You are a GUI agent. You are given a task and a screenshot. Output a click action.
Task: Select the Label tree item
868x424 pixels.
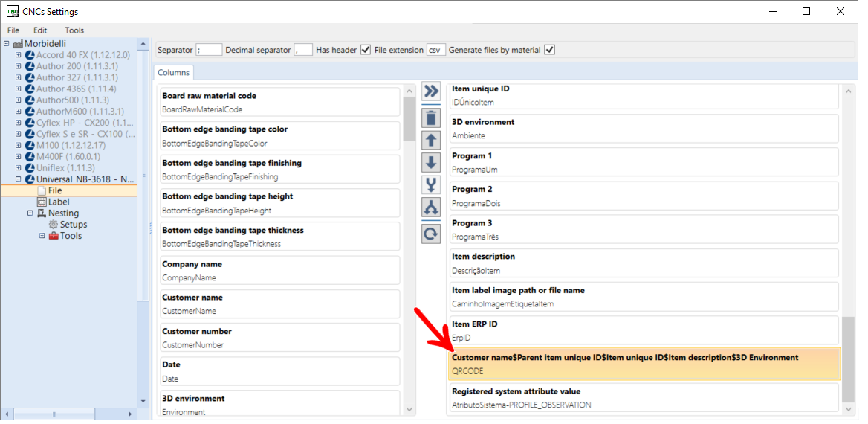point(59,202)
